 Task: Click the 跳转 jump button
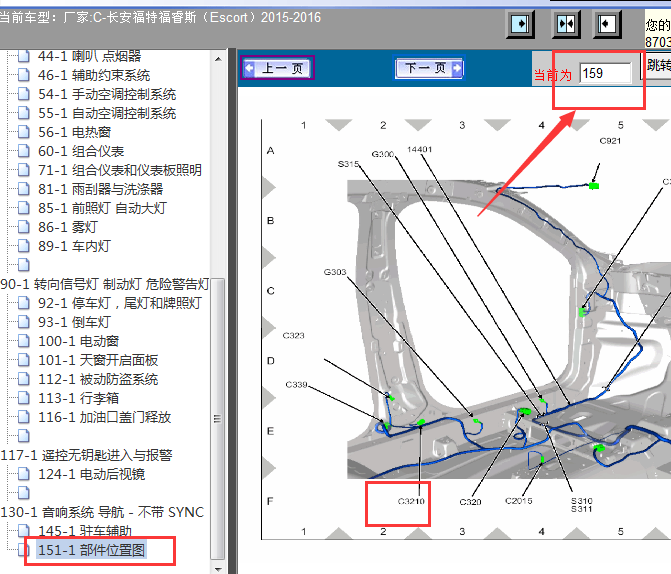[x=658, y=65]
